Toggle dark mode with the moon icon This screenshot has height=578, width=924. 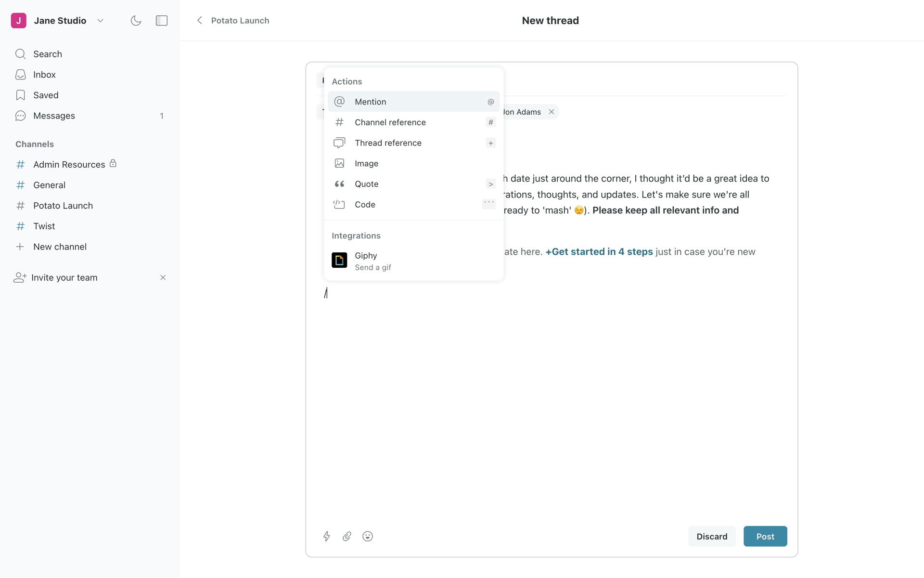point(136,21)
